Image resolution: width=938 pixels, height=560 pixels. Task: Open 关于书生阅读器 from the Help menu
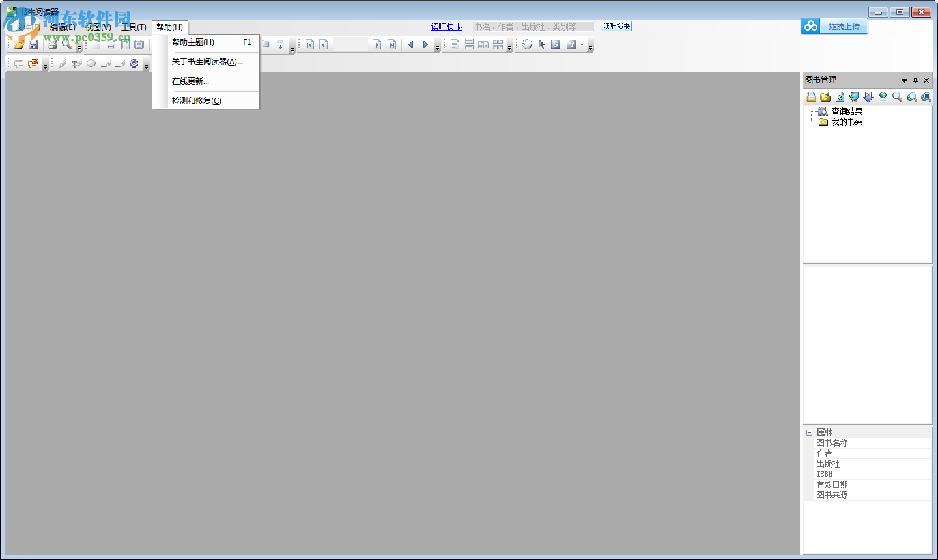coord(206,62)
